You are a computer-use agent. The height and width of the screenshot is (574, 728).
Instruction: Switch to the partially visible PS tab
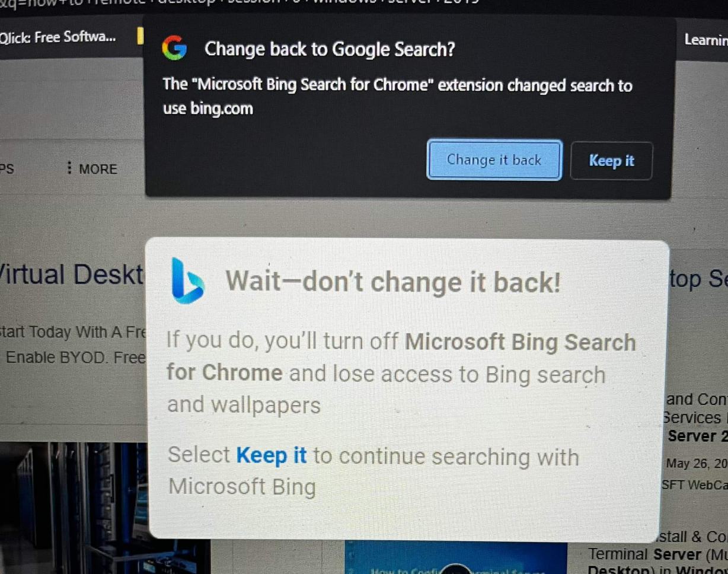click(7, 169)
